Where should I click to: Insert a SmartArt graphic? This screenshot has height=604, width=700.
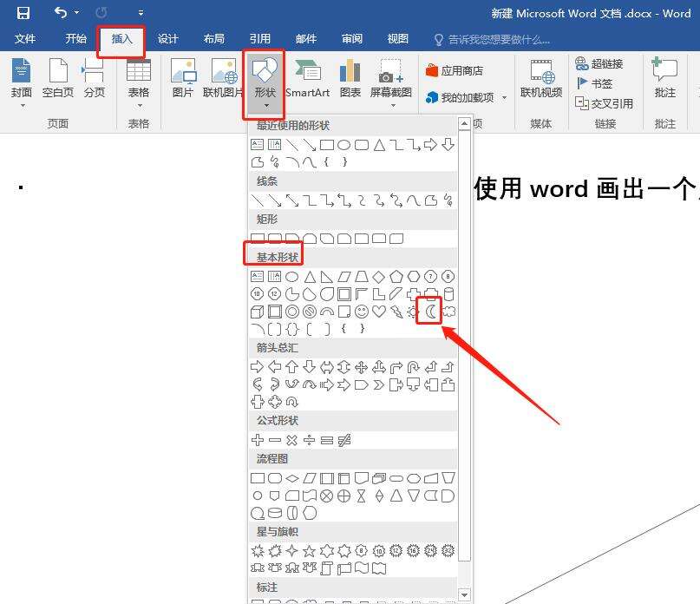tap(308, 78)
